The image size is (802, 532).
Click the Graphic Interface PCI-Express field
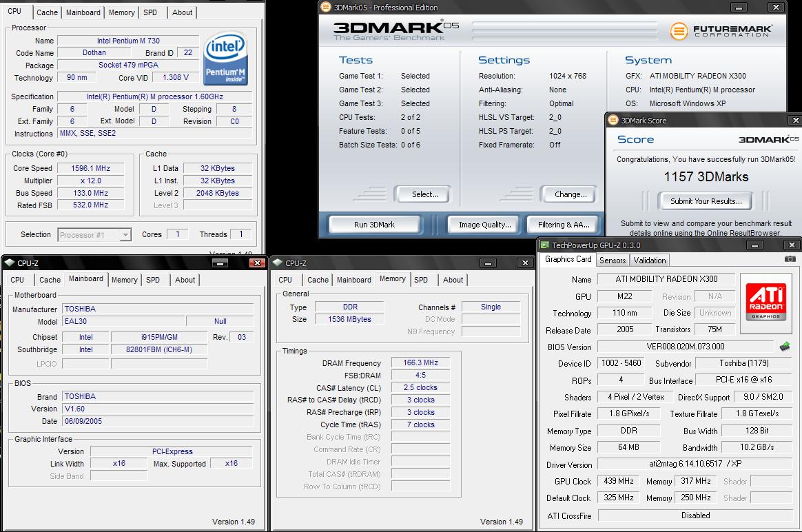tap(172, 451)
